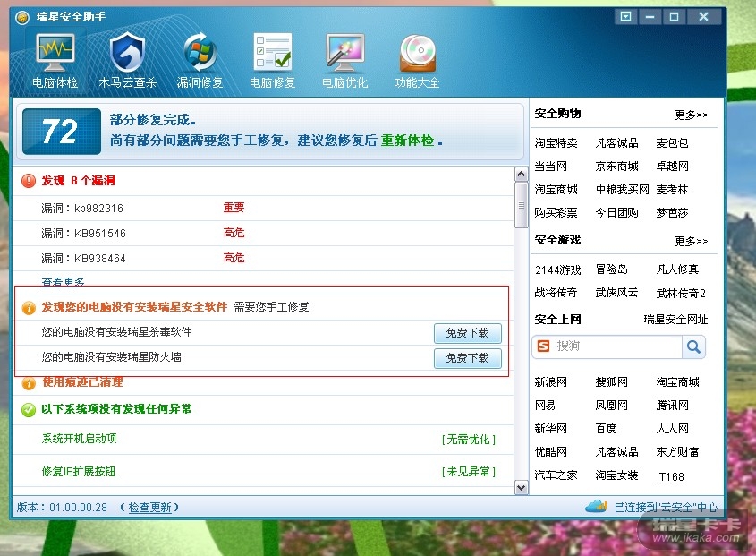Click the red alert icon beside 发现8个漏洞

tap(29, 181)
